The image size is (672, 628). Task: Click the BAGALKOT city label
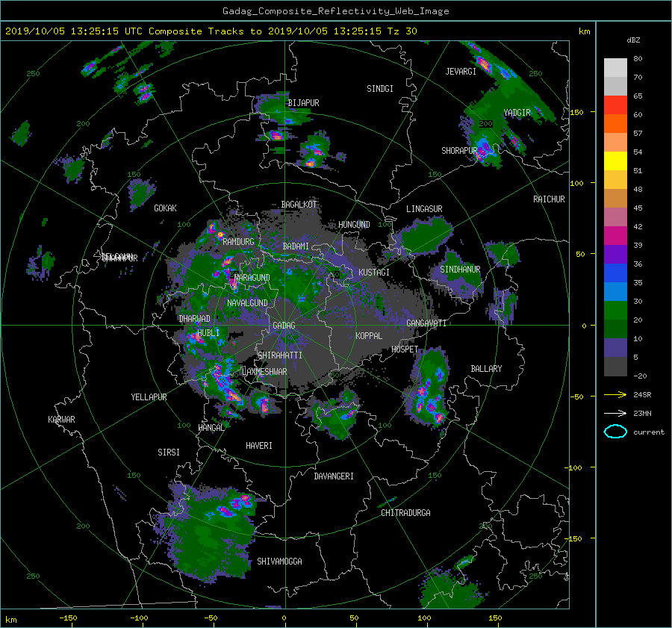point(299,205)
